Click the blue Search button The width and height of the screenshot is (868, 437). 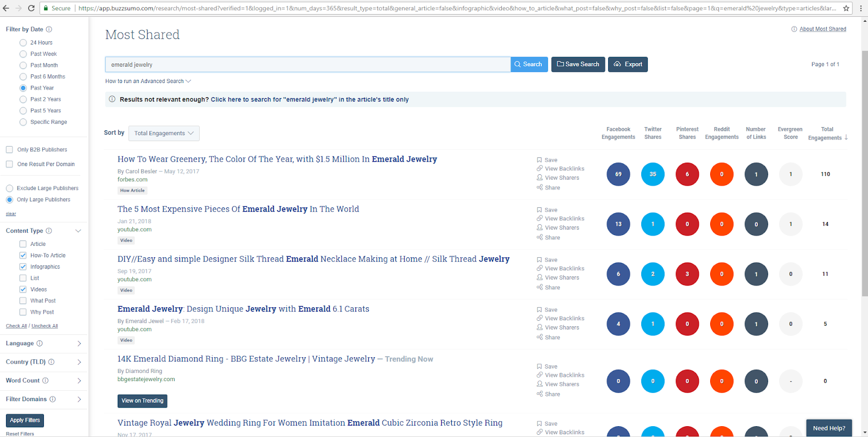pos(529,65)
